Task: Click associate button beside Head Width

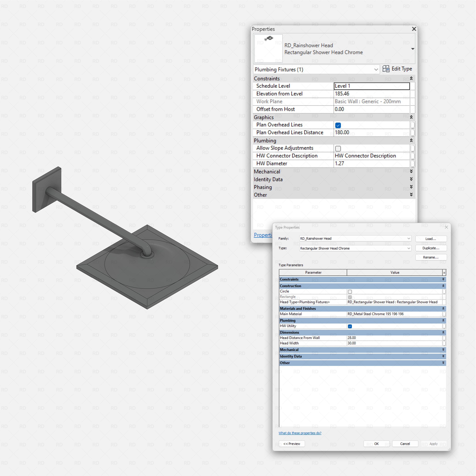Action: [x=444, y=343]
